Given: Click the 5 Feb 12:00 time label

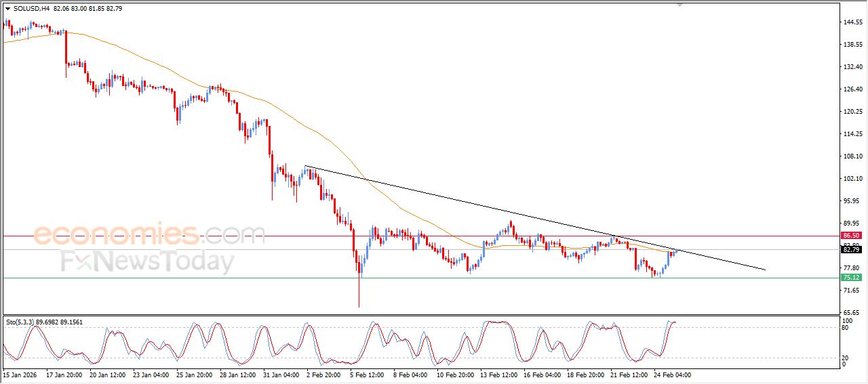Looking at the screenshot, I should 366,374.
